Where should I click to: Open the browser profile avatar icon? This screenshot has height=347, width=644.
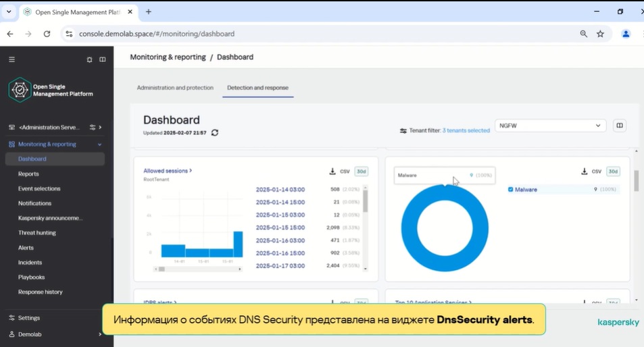click(x=626, y=34)
